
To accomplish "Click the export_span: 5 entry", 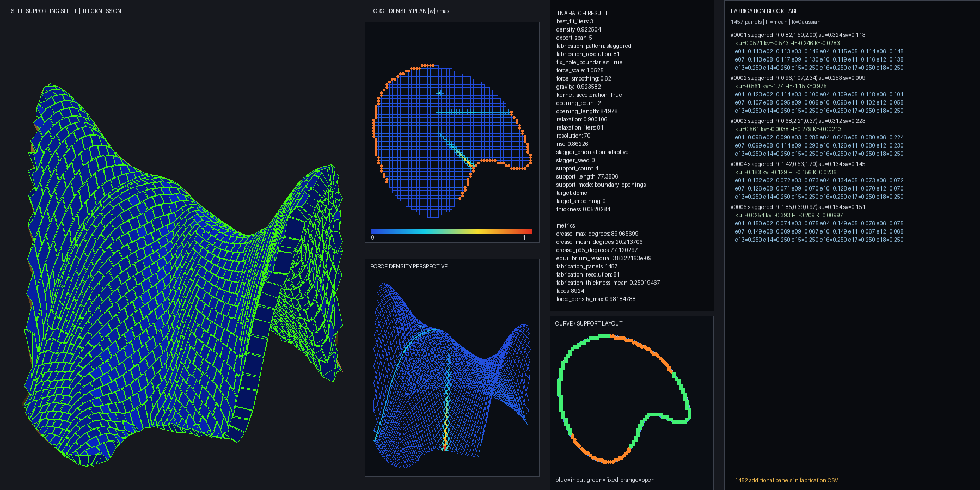I will click(x=574, y=38).
